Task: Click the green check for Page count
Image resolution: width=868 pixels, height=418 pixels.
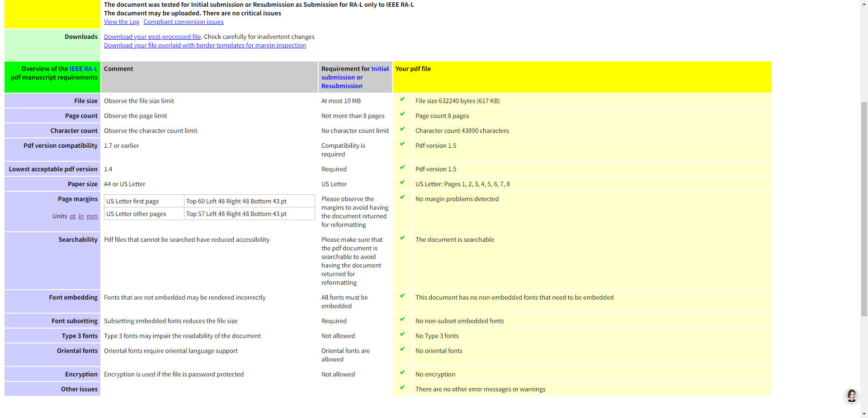Action: [402, 114]
